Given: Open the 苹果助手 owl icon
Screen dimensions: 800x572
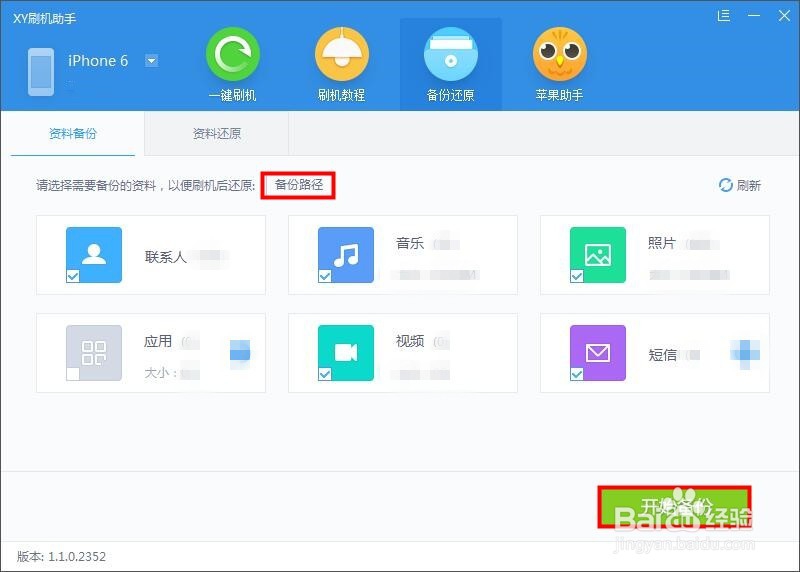Looking at the screenshot, I should [x=560, y=55].
